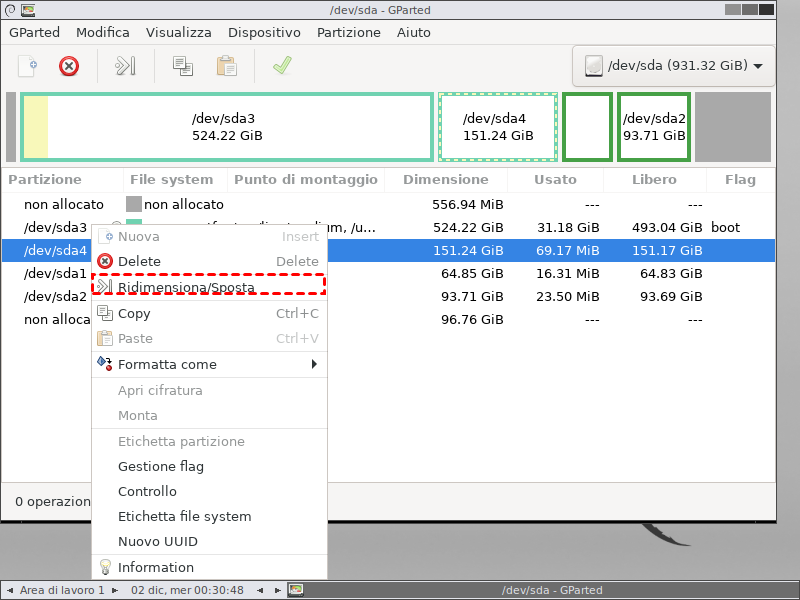Click the window menu icon in title bar
The width and height of the screenshot is (800, 600).
(10, 9)
